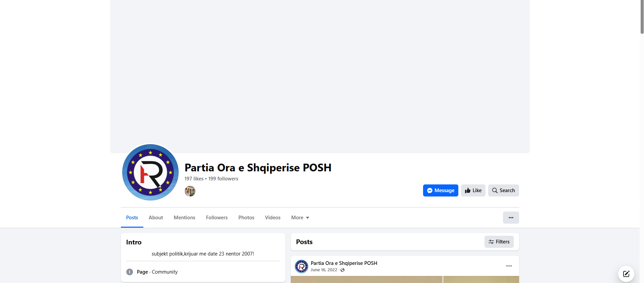This screenshot has height=283, width=644.
Task: Go to the Followers tab
Action: point(217,218)
